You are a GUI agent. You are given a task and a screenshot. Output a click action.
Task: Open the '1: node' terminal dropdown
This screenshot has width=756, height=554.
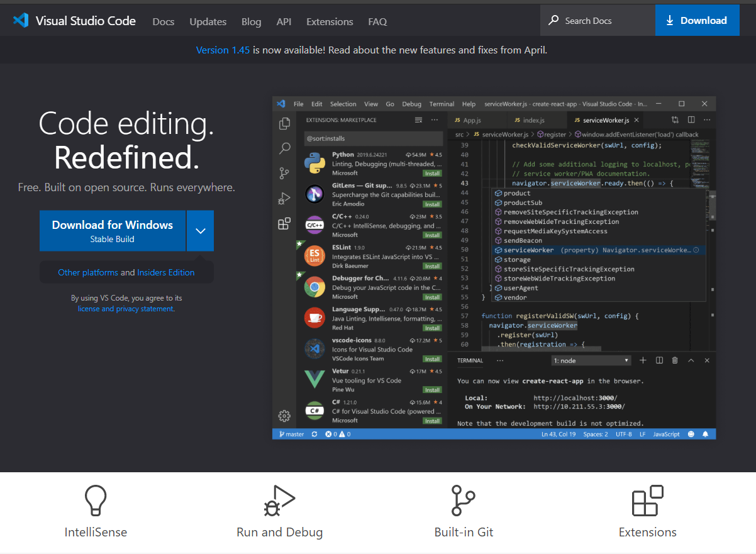click(591, 360)
